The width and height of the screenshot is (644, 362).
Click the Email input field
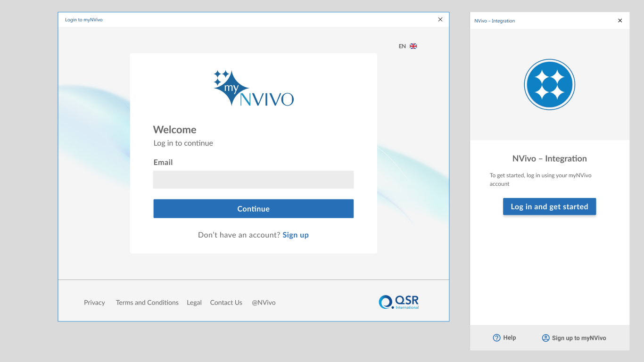(253, 180)
